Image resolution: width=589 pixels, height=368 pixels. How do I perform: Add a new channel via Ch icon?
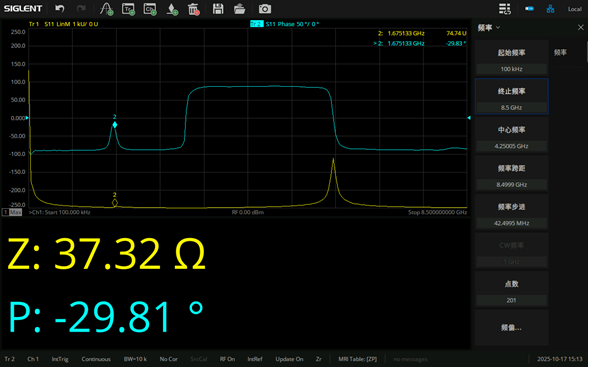(x=150, y=9)
